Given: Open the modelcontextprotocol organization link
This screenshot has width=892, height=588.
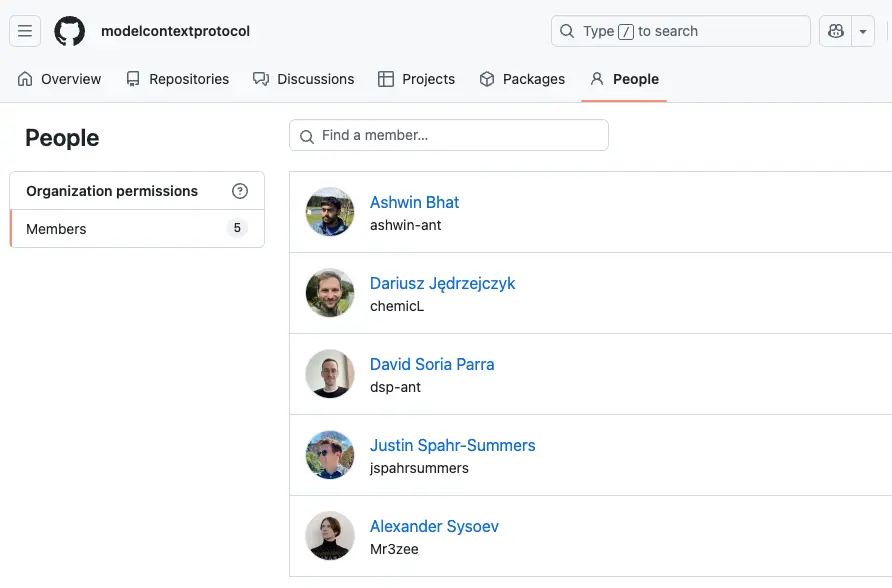Looking at the screenshot, I should pos(175,31).
